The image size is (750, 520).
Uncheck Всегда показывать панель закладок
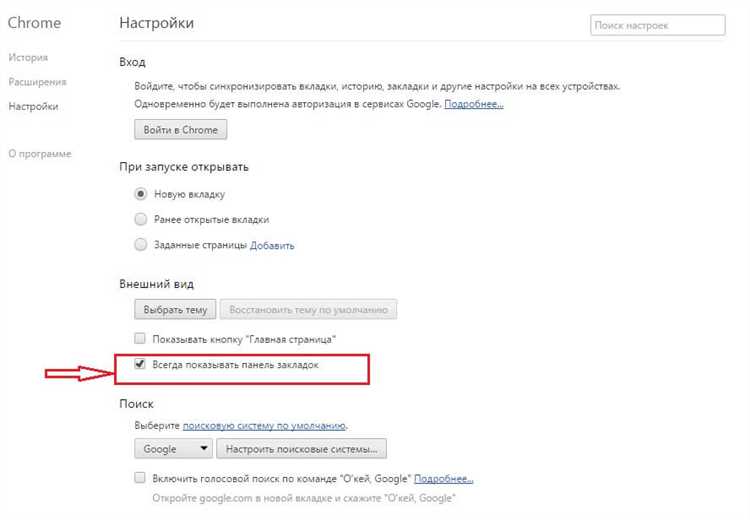point(140,364)
